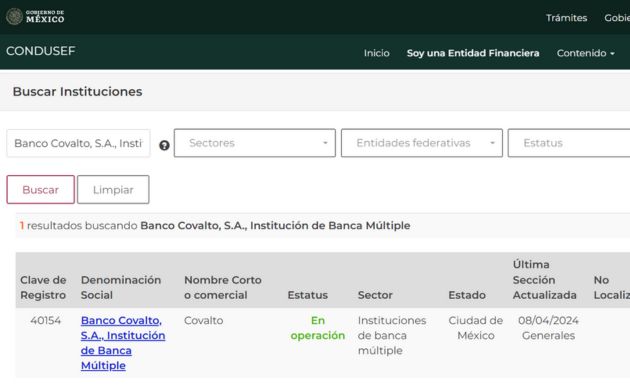Click the Clave de Registro column header
Screen dimensions: 630x390
[x=43, y=287]
